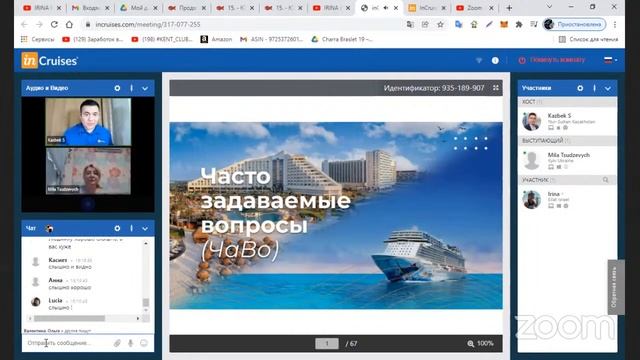Click the zoom magnifier icon at 100%
640x360 pixels.
click(471, 344)
